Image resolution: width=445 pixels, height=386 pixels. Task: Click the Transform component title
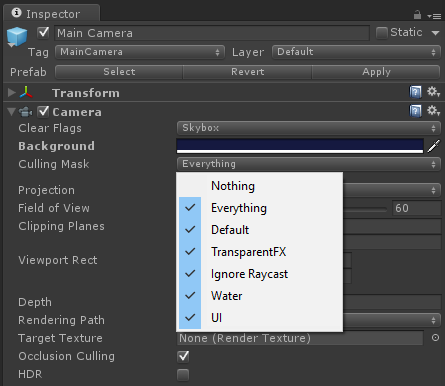(86, 93)
